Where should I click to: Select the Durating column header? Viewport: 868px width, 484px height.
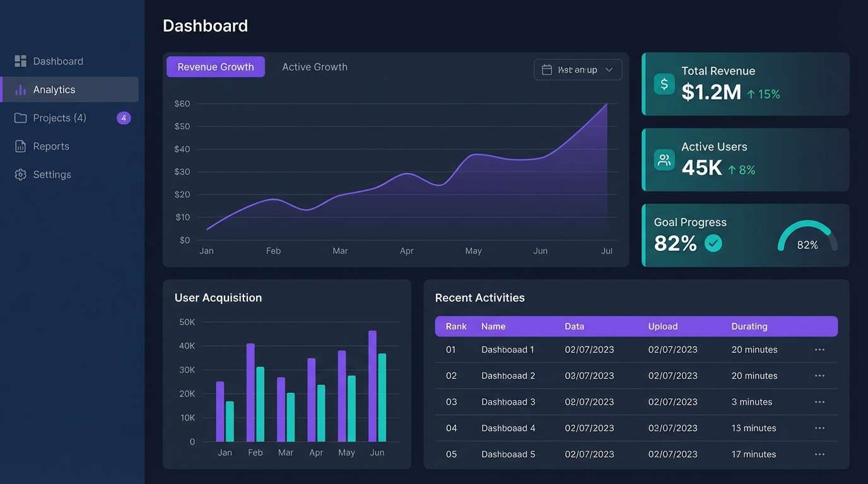point(749,326)
